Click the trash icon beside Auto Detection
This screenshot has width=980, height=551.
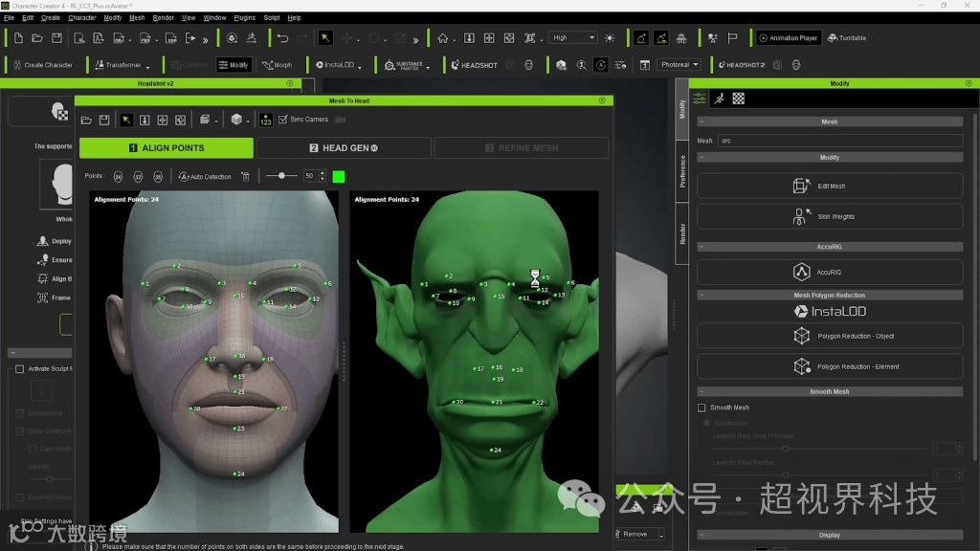[x=245, y=177]
